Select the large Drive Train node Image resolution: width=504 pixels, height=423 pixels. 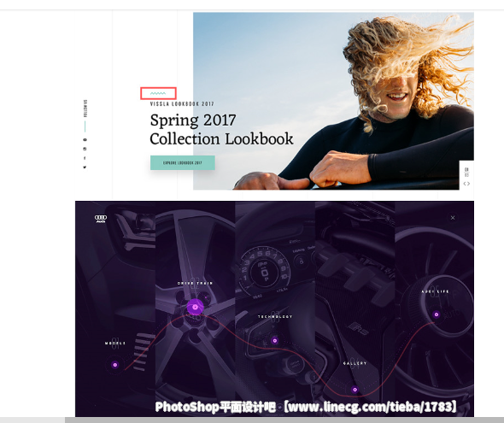tap(195, 307)
